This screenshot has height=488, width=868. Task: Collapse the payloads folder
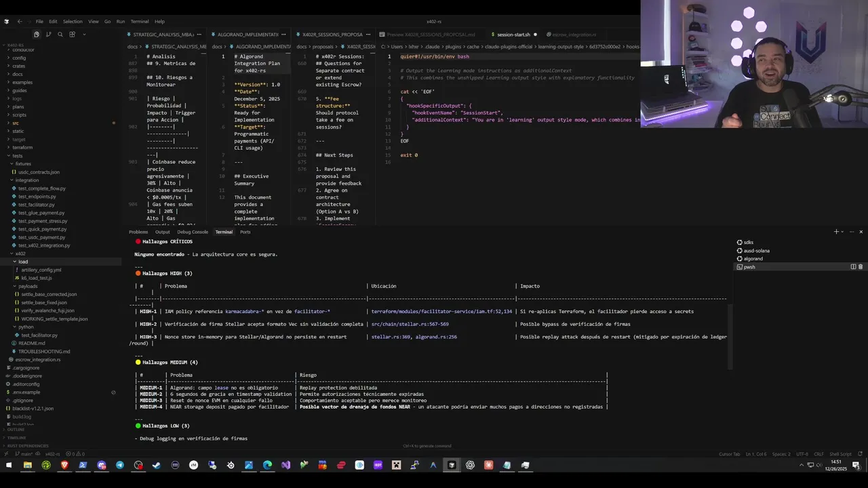tap(60, 286)
